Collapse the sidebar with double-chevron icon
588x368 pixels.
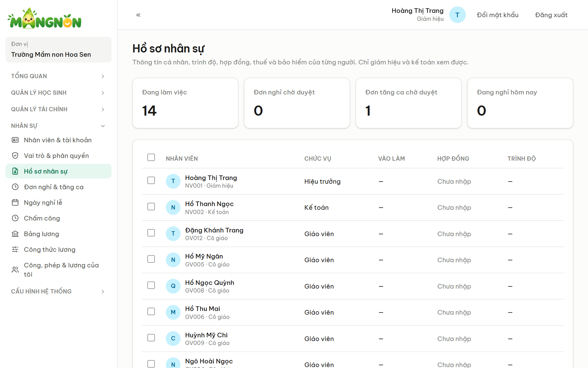(138, 15)
